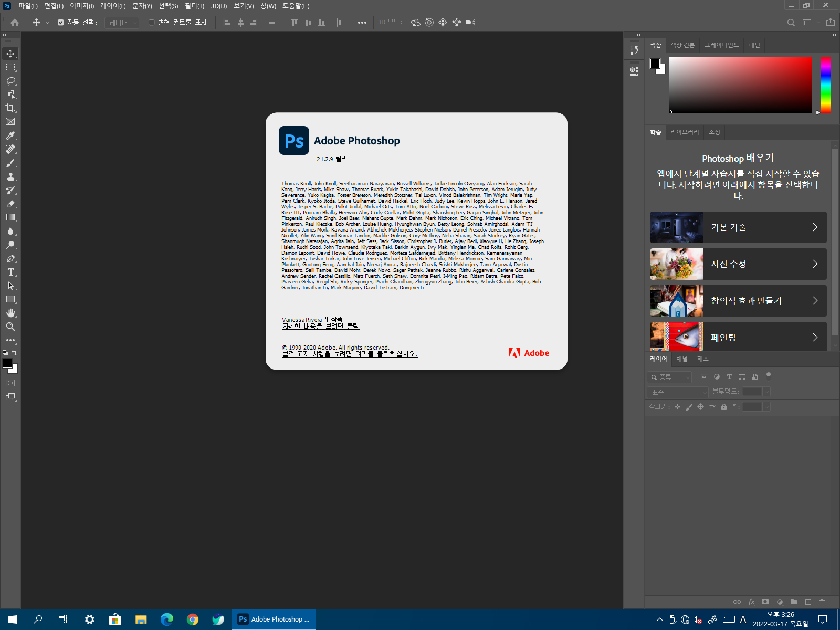The image size is (840, 630).
Task: Select the Spot Healing Brush tool
Action: tap(10, 149)
